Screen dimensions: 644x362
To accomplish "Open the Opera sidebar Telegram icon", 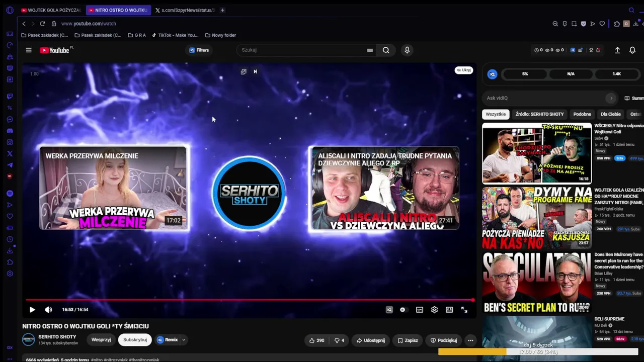I will (x=10, y=165).
